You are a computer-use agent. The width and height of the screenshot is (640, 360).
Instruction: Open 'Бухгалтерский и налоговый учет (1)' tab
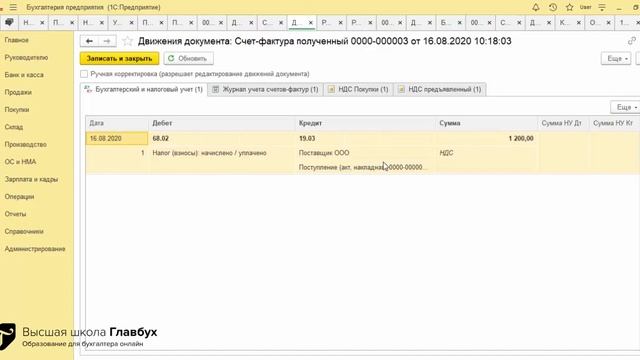(144, 89)
